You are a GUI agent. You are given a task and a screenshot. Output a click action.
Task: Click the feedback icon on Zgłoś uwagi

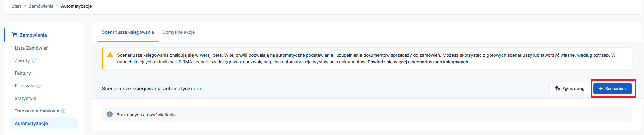tap(558, 89)
